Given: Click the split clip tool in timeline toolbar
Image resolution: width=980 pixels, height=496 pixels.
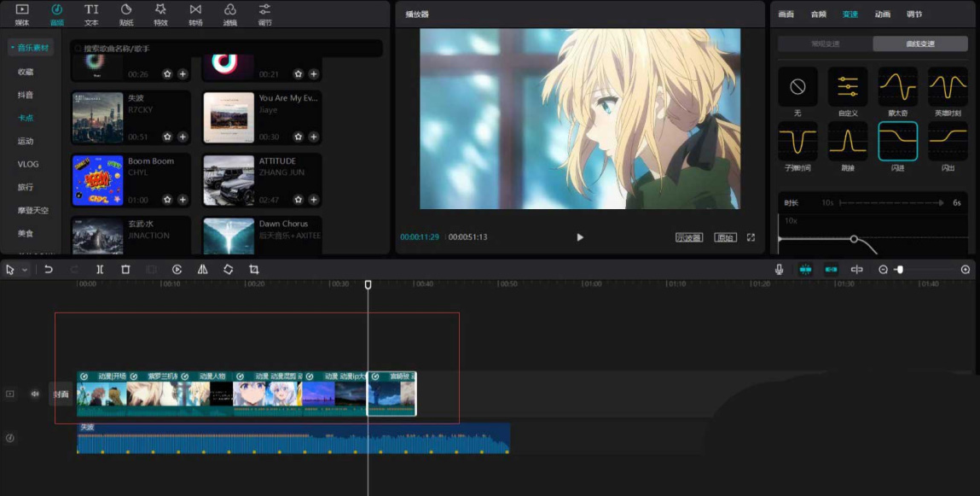Looking at the screenshot, I should click(100, 269).
